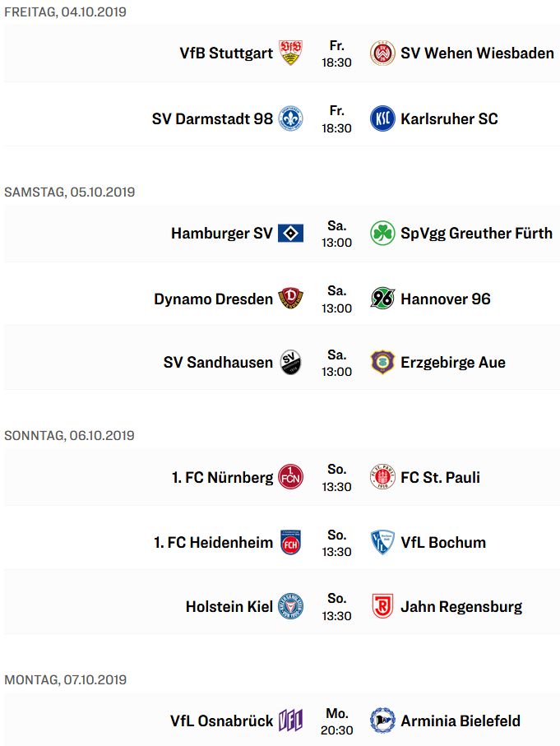Viewport: 560px width, 746px height.
Task: Click the VfL Bochum logo
Action: (382, 542)
